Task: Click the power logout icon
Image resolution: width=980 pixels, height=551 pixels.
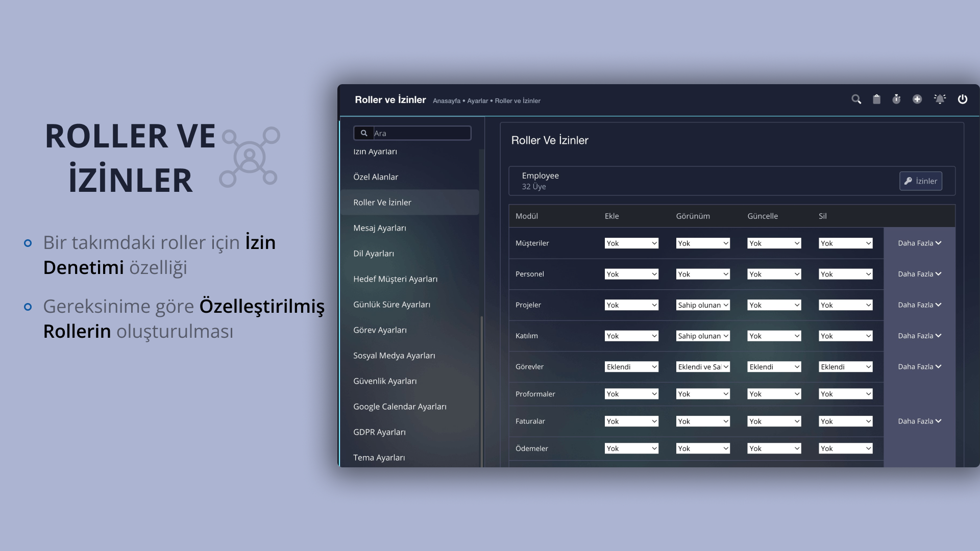Action: (963, 99)
